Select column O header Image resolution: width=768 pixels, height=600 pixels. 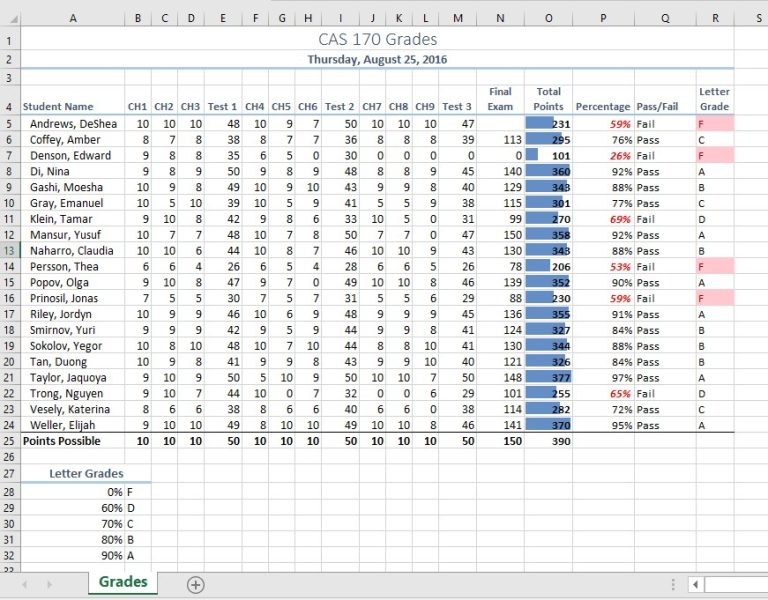point(548,19)
